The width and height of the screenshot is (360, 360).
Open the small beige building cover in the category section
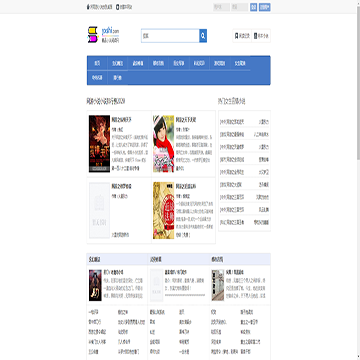coord(218,285)
